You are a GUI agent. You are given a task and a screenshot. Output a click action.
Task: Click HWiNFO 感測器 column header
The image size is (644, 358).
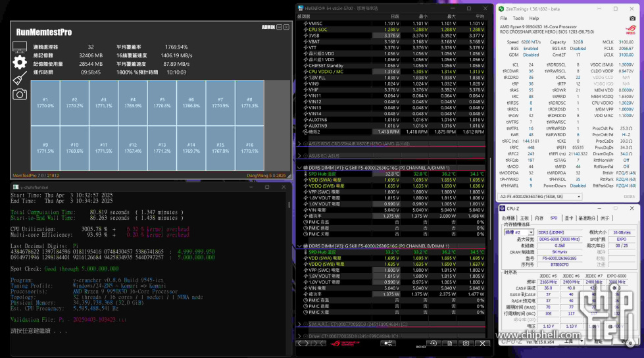[304, 16]
